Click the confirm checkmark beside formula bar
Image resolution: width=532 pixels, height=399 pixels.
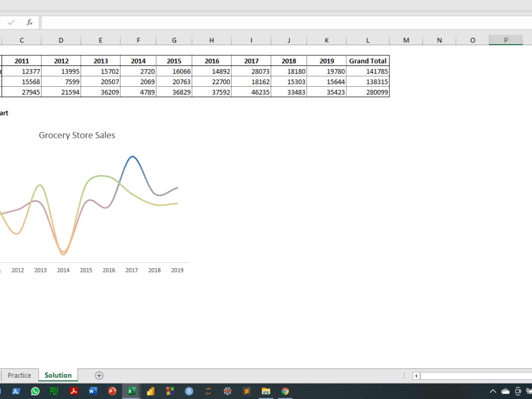[11, 22]
